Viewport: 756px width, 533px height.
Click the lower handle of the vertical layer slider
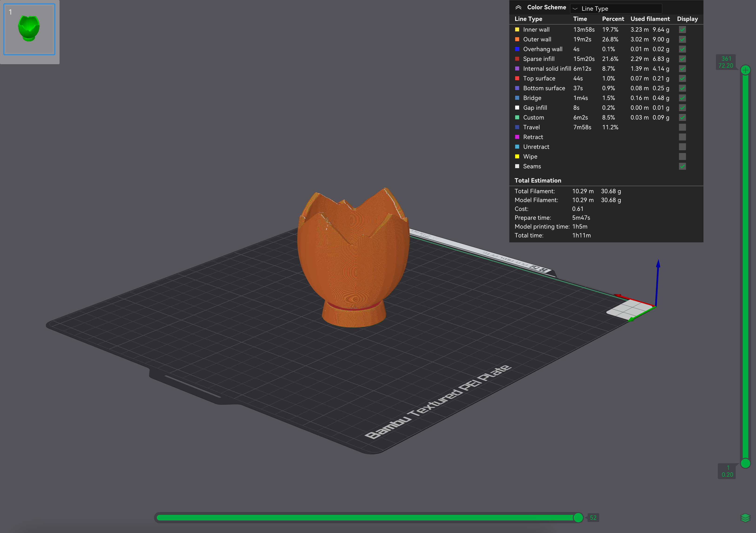tap(746, 463)
